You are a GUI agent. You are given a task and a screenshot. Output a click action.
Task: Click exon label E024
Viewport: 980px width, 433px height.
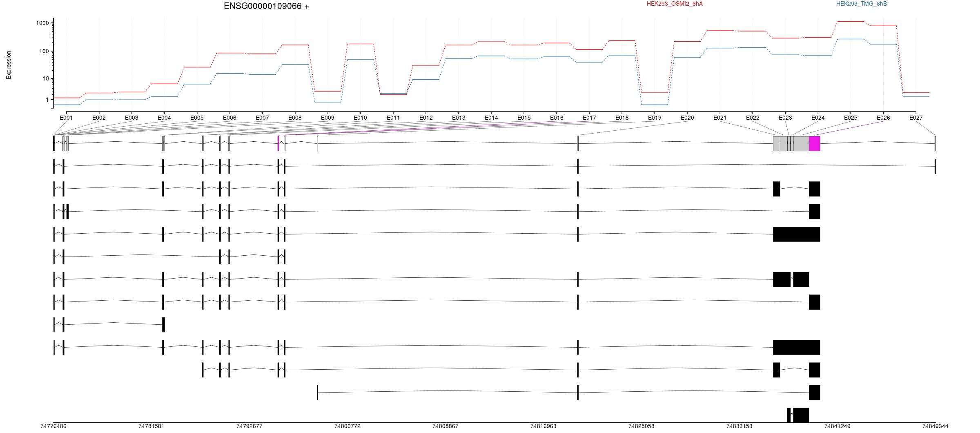tap(818, 118)
